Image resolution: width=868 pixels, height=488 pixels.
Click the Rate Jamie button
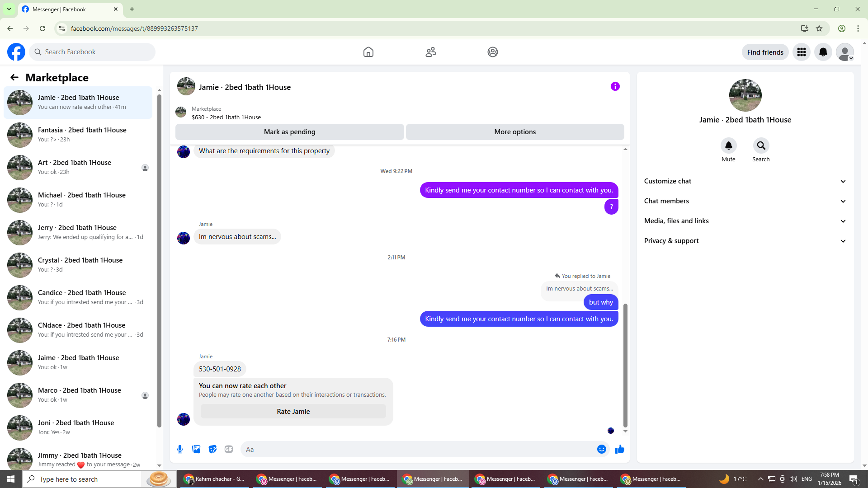coord(293,412)
